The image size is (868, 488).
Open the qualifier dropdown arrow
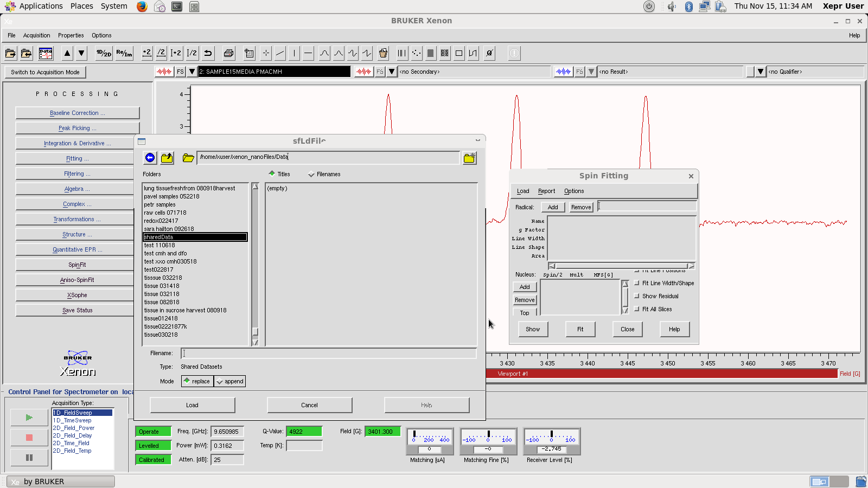(x=761, y=72)
